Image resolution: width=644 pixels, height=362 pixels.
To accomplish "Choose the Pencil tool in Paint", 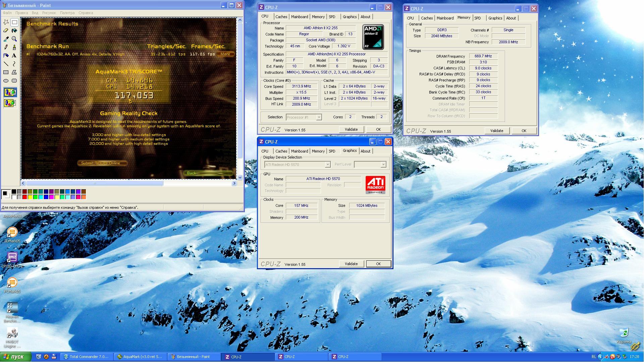I will click(x=6, y=47).
